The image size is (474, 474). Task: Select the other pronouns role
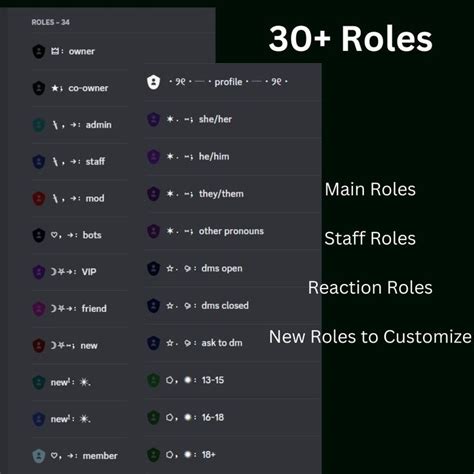pos(233,231)
